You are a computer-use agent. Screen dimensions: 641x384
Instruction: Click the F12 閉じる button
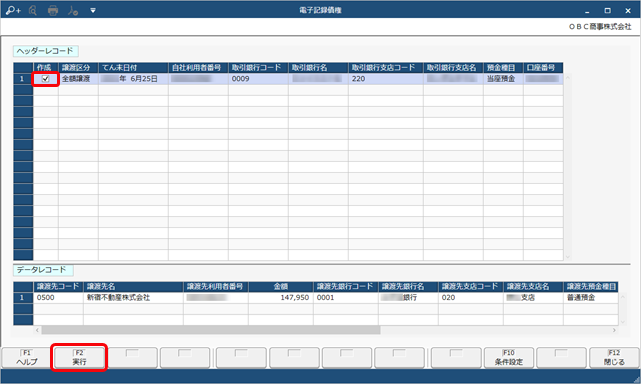pyautogui.click(x=614, y=358)
